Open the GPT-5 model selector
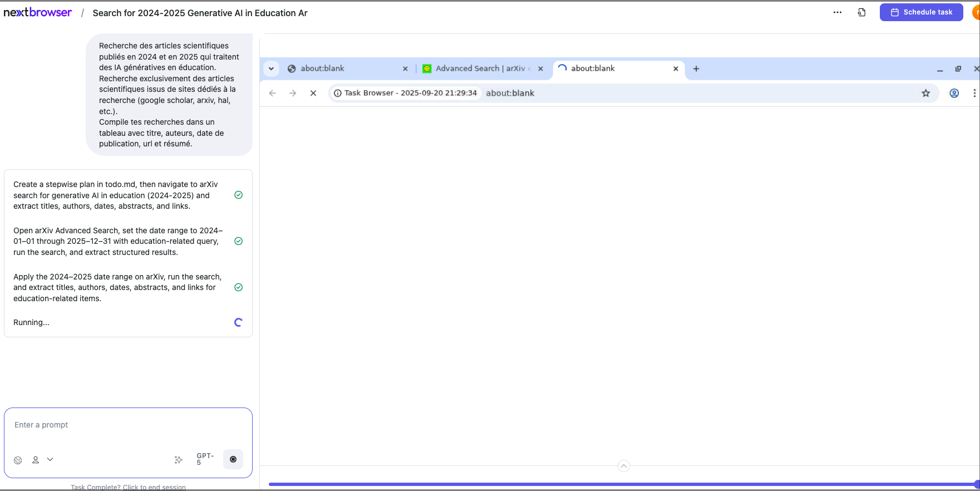The image size is (980, 491). (x=205, y=459)
